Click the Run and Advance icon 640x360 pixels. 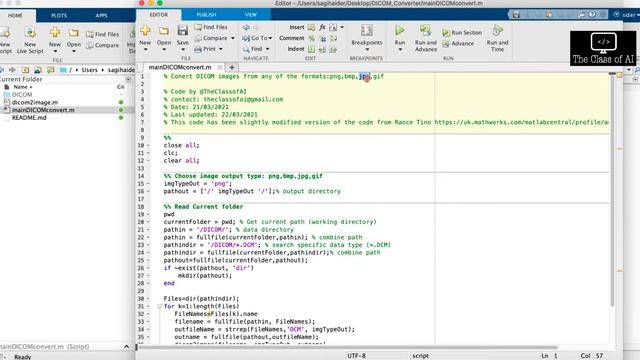[425, 31]
